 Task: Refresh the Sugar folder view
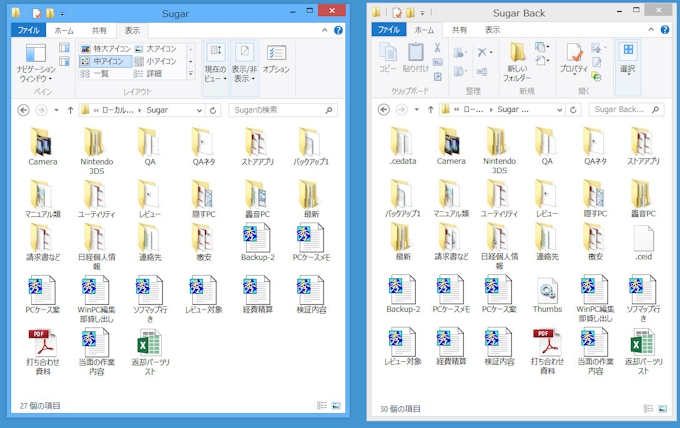pos(213,111)
